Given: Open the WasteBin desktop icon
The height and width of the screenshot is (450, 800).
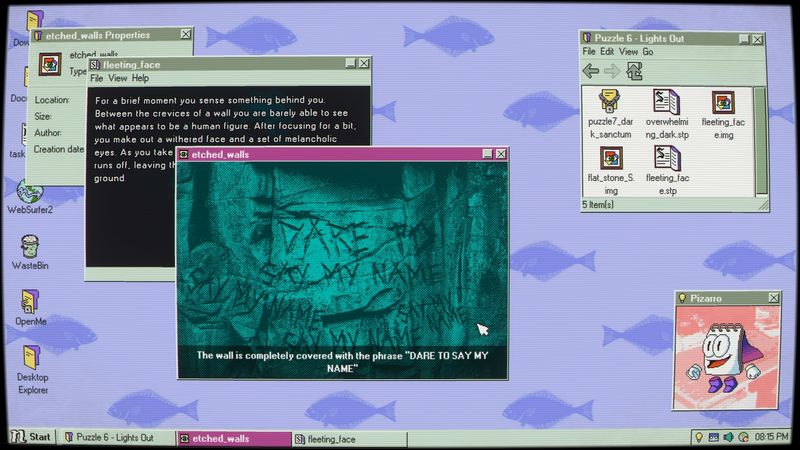Looking at the screenshot, I should pos(29,246).
